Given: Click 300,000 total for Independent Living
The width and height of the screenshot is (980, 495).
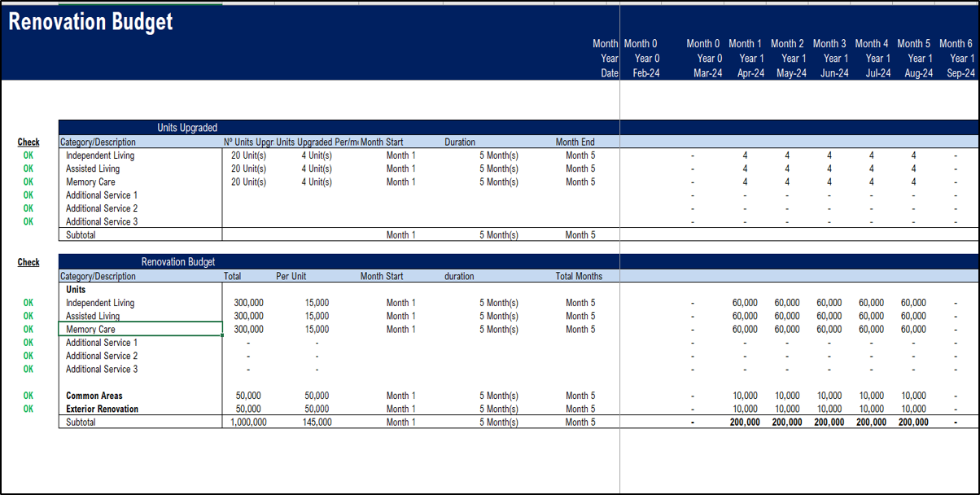Looking at the screenshot, I should click(x=248, y=303).
